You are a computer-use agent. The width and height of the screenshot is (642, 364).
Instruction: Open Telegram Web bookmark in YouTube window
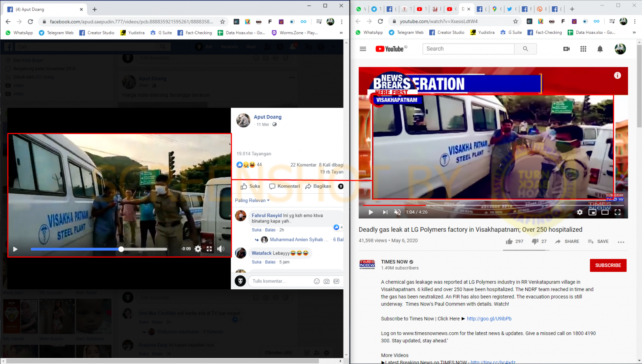(406, 32)
